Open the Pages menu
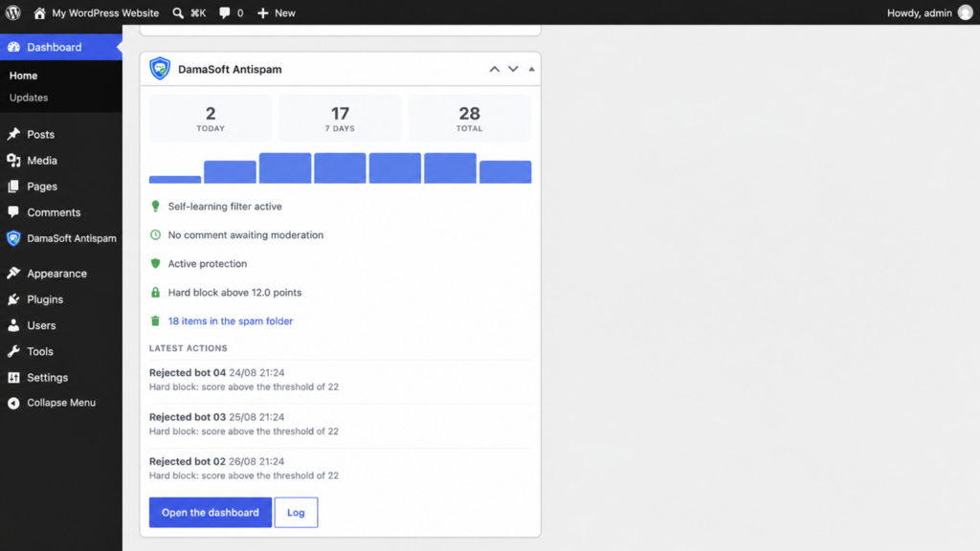This screenshot has width=980, height=551. click(x=61, y=187)
